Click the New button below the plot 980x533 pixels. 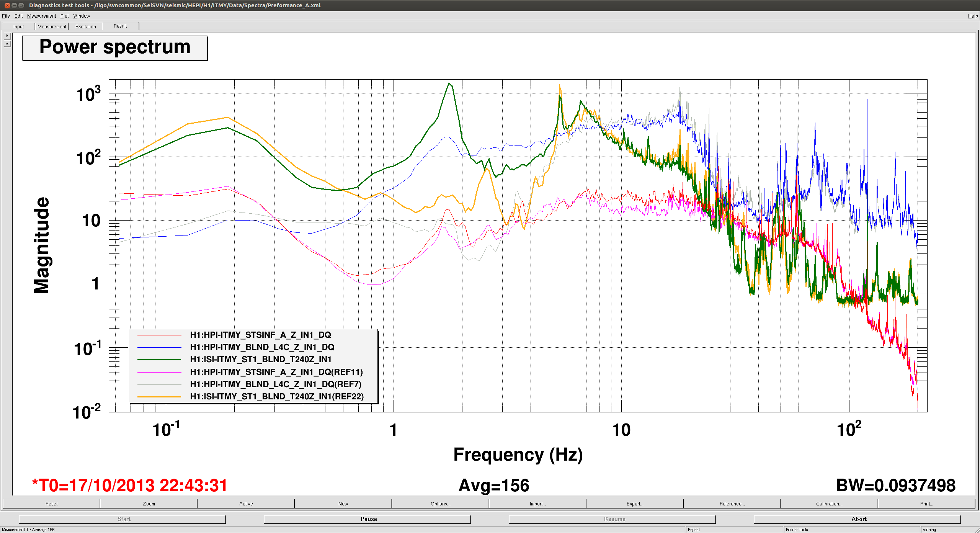point(343,504)
